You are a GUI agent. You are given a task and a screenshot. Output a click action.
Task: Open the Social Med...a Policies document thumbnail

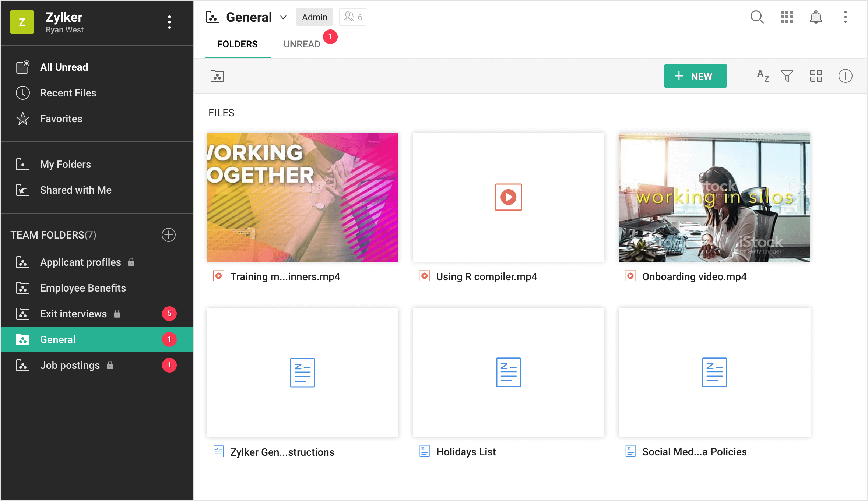click(714, 373)
